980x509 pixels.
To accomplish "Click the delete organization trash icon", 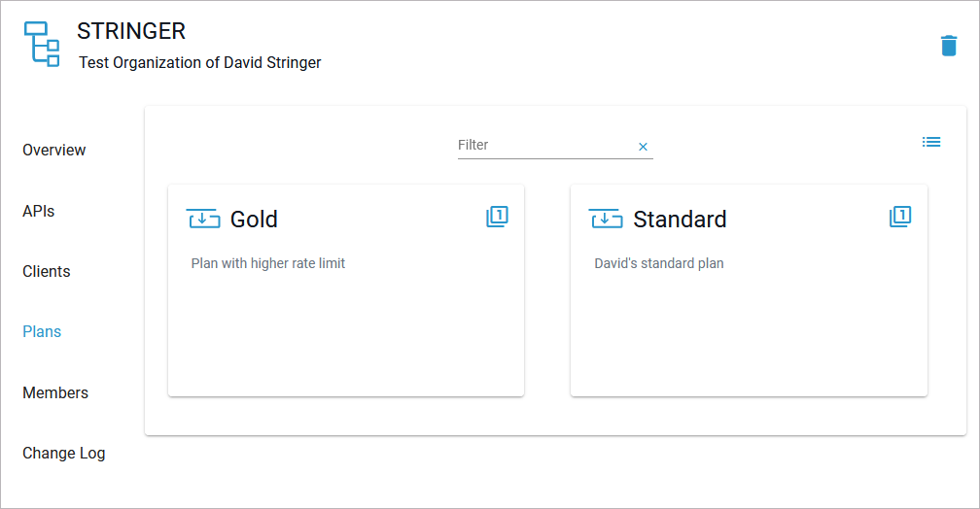I will point(949,46).
